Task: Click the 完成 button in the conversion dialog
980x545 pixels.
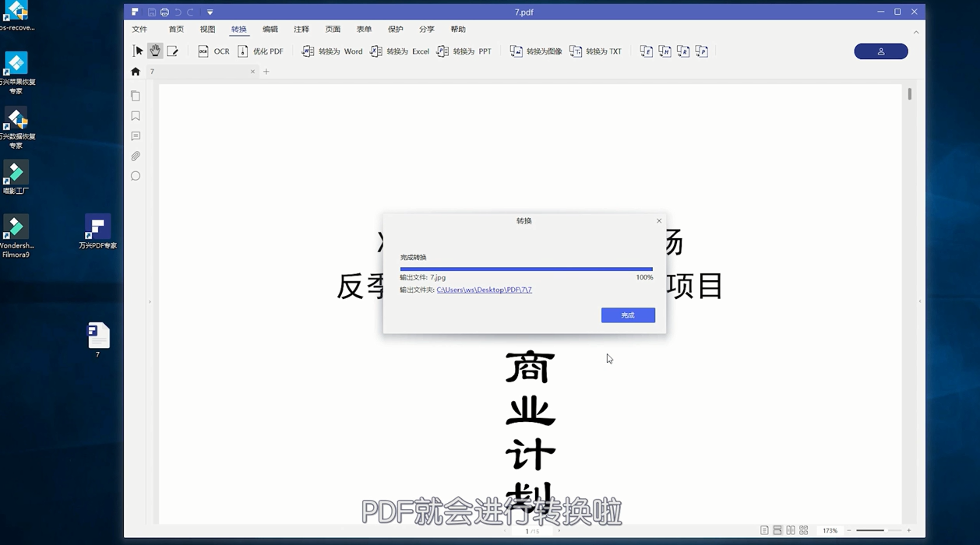Action: click(x=628, y=315)
